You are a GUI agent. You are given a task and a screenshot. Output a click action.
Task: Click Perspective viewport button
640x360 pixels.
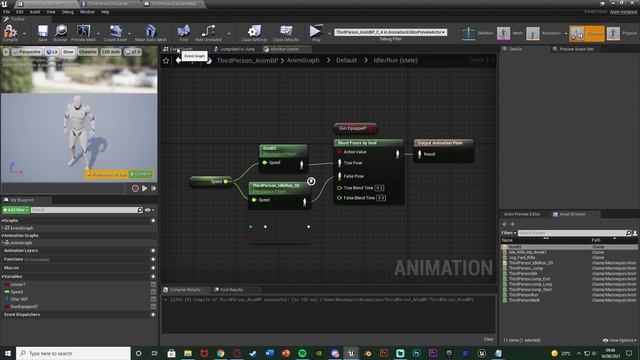pyautogui.click(x=27, y=52)
